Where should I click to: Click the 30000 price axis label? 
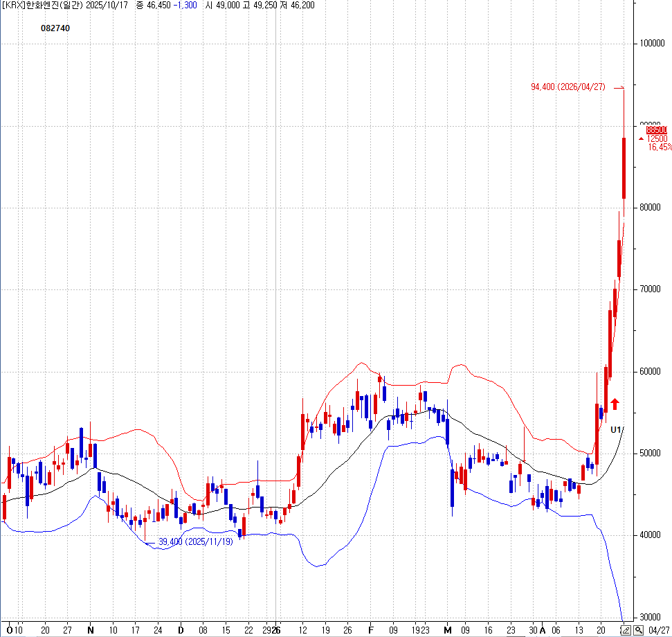tap(650, 618)
